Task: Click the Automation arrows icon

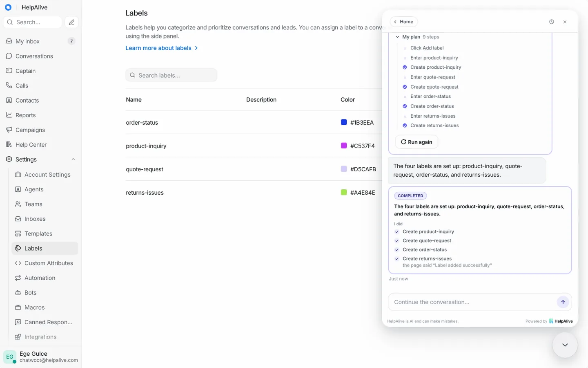Action: coord(18,278)
